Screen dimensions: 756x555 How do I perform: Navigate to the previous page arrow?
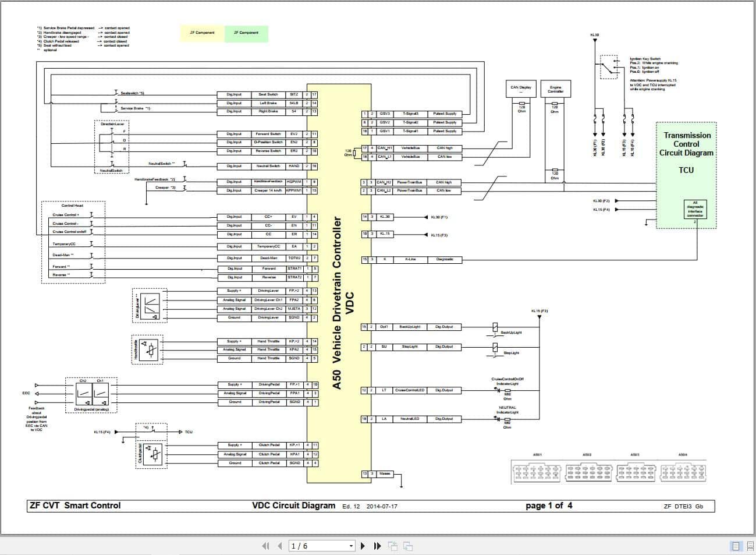(x=280, y=546)
